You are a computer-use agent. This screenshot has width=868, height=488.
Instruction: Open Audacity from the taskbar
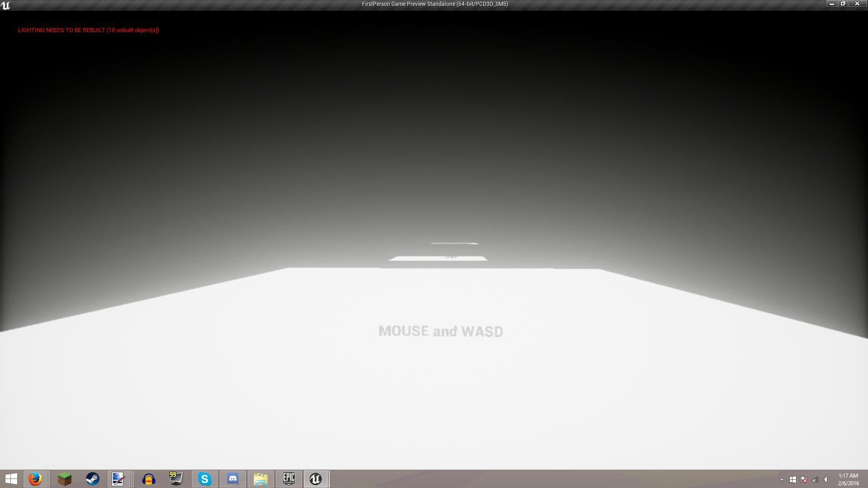(x=148, y=479)
